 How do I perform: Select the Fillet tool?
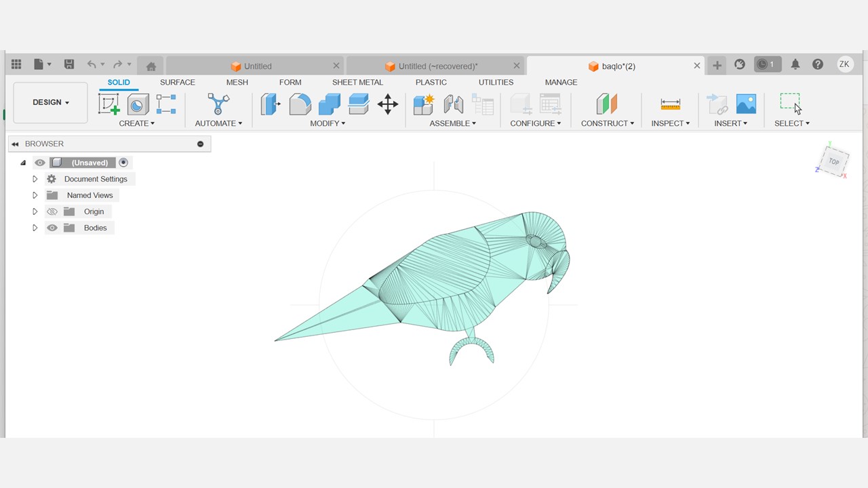coord(300,104)
